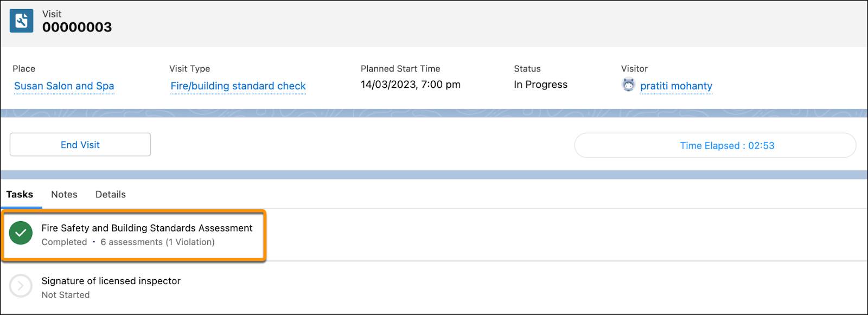This screenshot has width=868, height=315.
Task: Click the Time Elapsed timer pill
Action: (715, 145)
